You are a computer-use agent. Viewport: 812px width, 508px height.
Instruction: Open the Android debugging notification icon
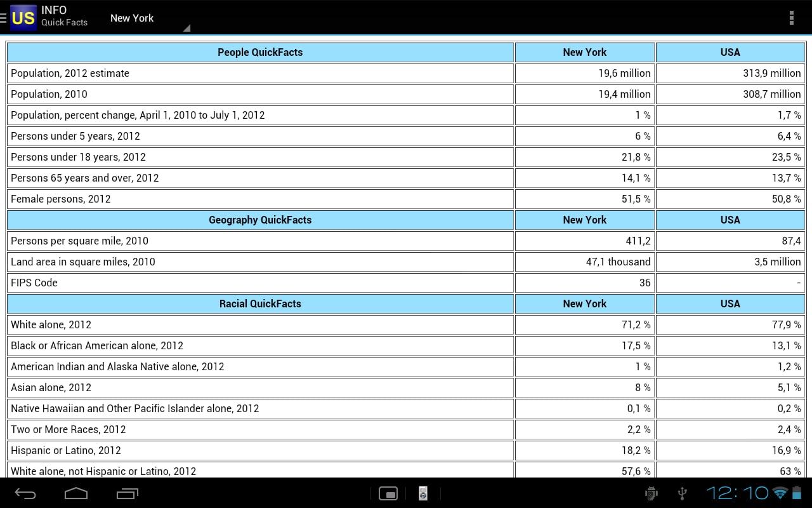(651, 493)
